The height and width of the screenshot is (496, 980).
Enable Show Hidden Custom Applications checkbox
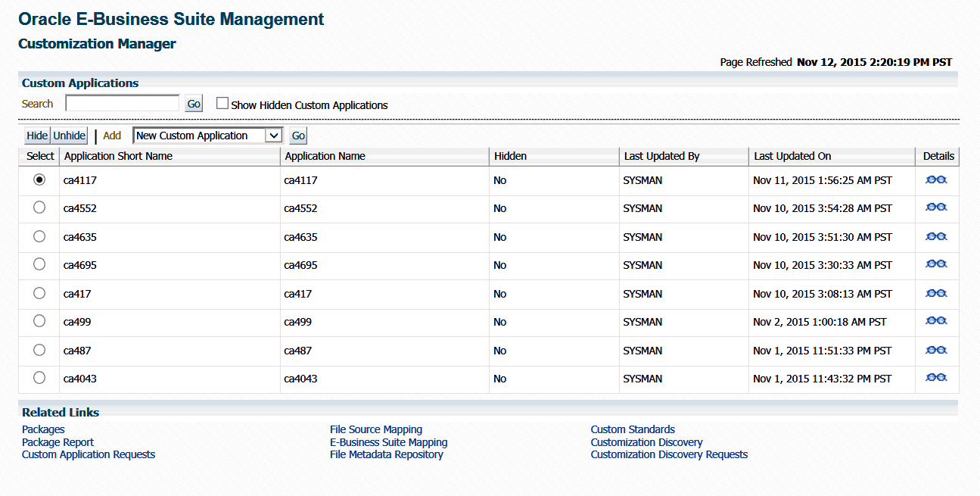[x=222, y=103]
